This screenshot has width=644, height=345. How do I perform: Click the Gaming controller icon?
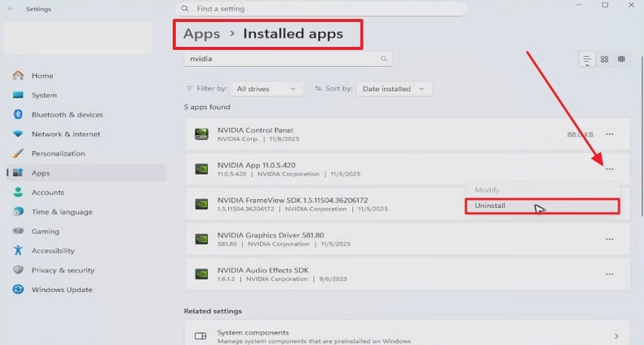click(17, 231)
